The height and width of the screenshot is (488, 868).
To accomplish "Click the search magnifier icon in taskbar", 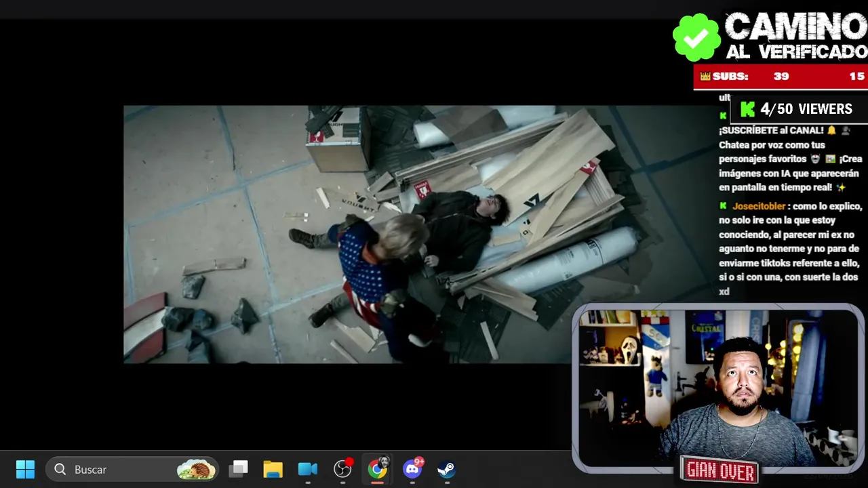I will coord(60,469).
